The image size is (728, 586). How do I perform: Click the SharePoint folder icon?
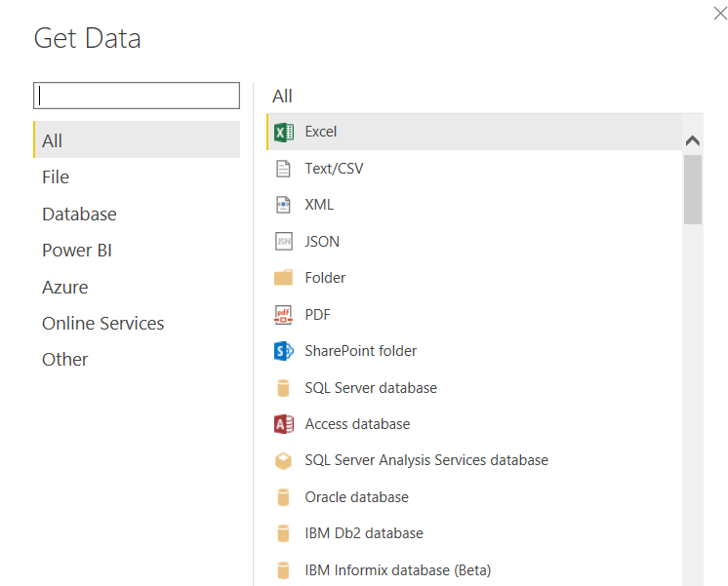click(x=284, y=351)
